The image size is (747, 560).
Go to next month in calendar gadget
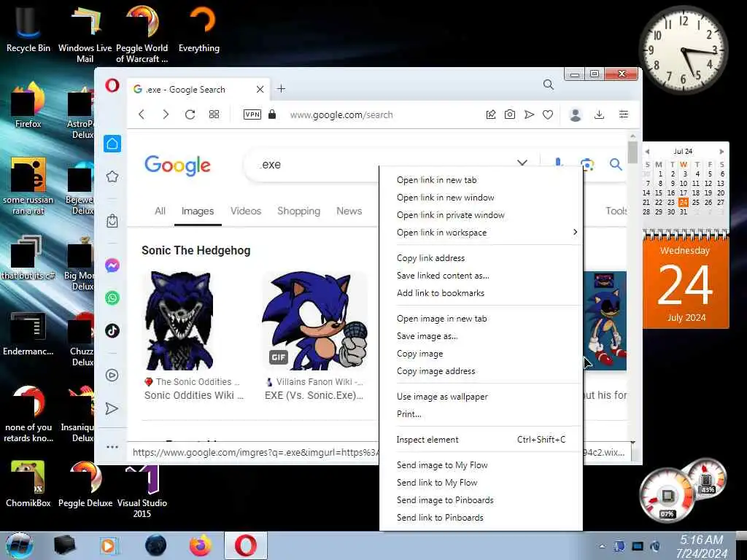pyautogui.click(x=721, y=152)
